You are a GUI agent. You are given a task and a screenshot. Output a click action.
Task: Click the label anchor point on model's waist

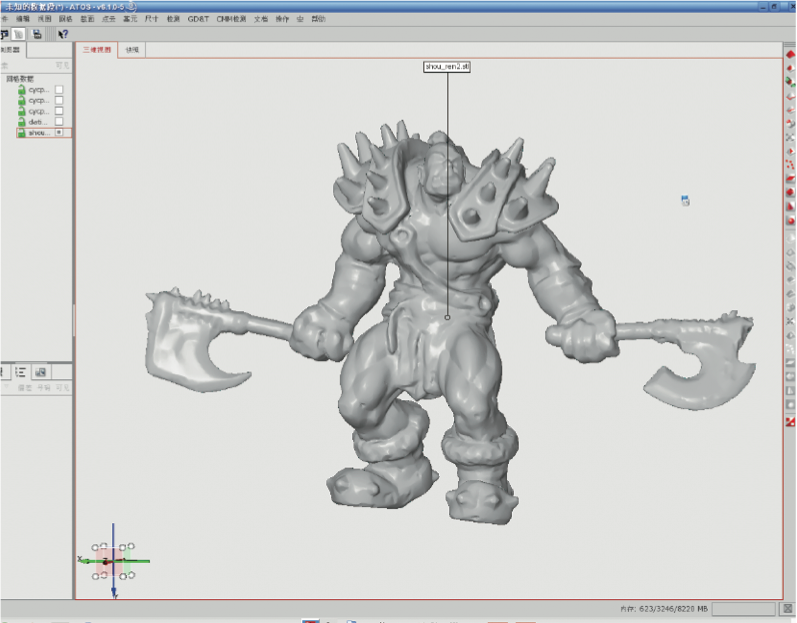tap(447, 317)
